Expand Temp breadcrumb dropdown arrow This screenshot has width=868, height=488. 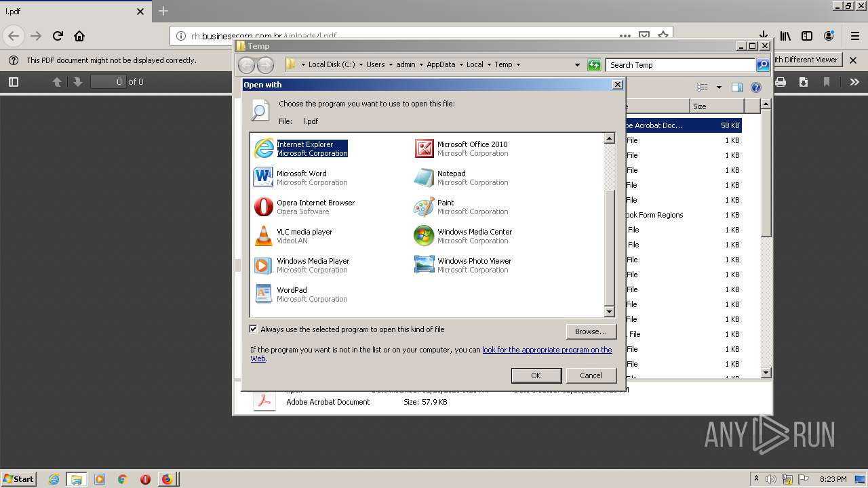[518, 65]
